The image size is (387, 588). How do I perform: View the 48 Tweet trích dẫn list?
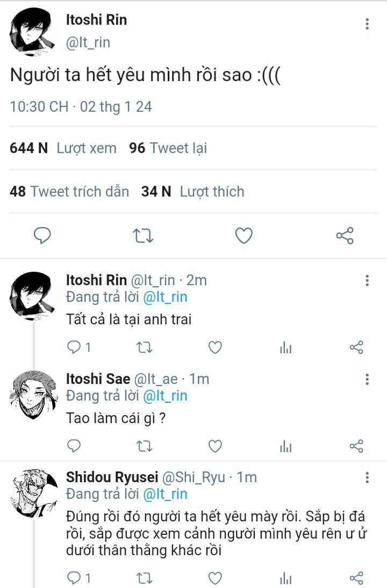(x=69, y=192)
